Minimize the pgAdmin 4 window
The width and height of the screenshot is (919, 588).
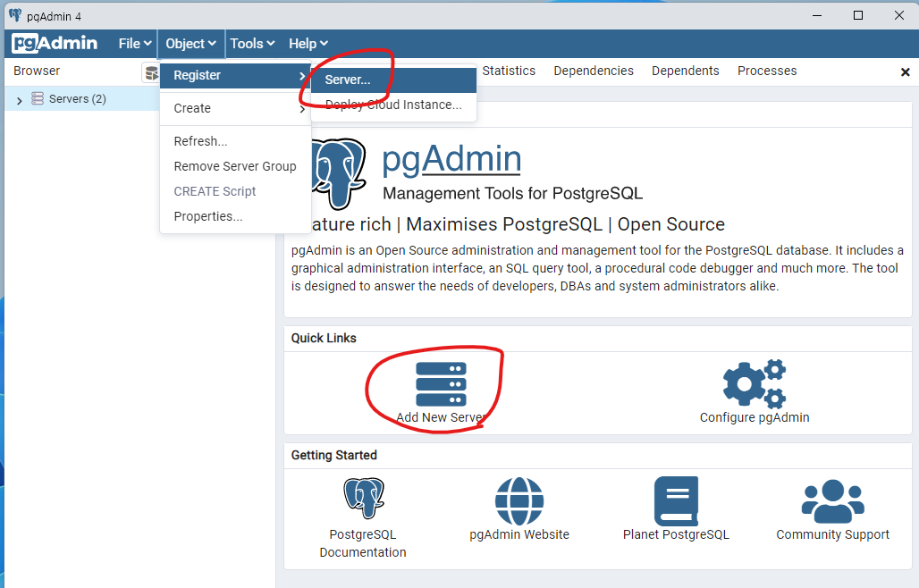pyautogui.click(x=817, y=15)
